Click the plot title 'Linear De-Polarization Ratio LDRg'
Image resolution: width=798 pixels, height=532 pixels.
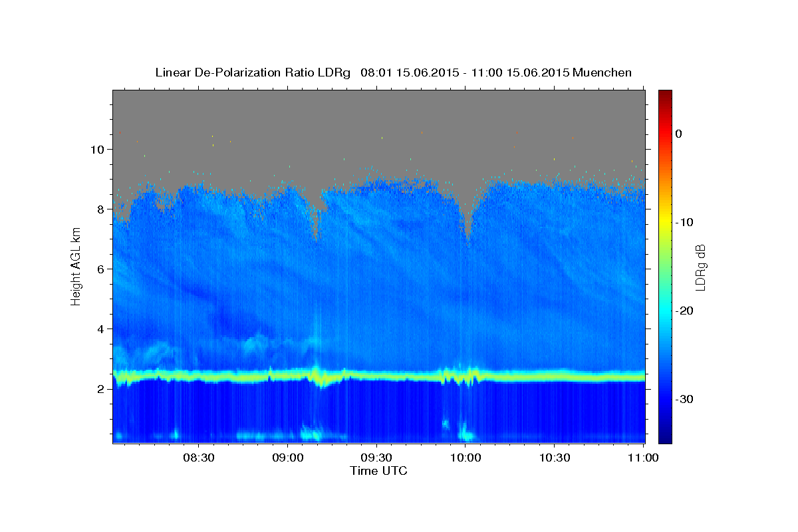[253, 72]
